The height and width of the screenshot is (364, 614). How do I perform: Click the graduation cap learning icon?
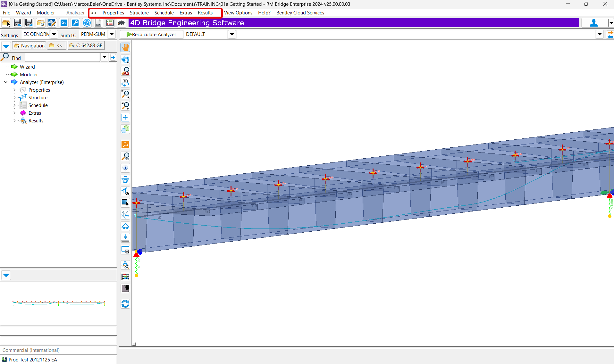122,23
